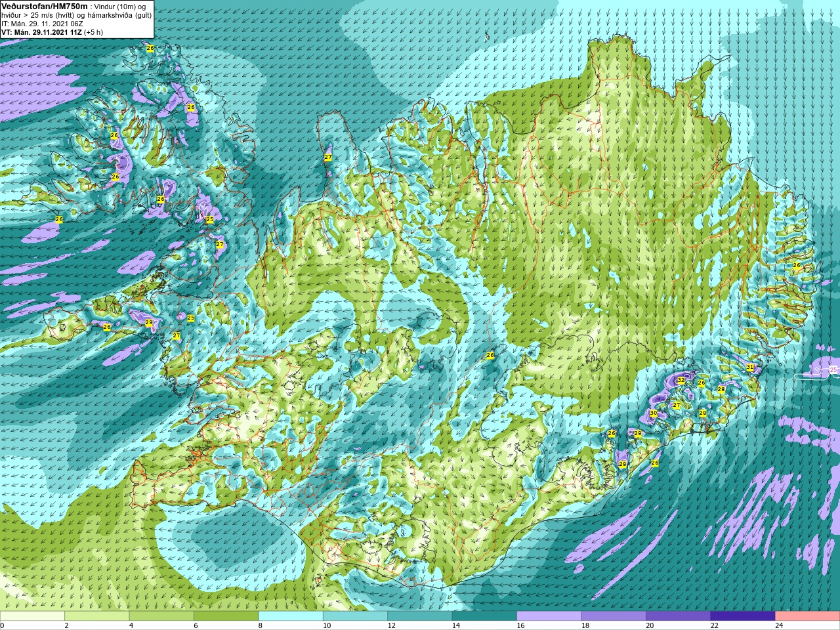This screenshot has width=840, height=630.
Task: Pick the 16–18 m/s light purple swatch
Action: 549,616
